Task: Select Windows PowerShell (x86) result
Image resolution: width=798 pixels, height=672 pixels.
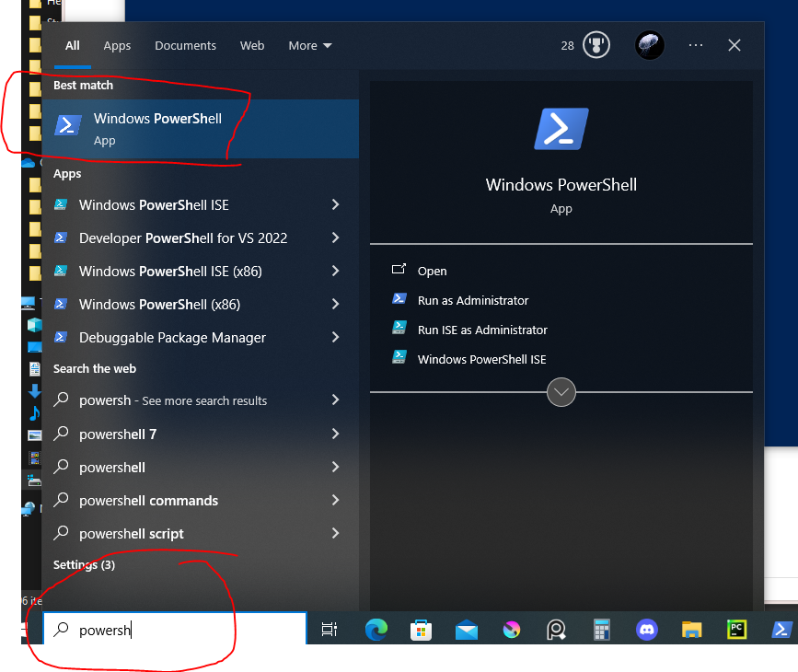Action: coord(201,304)
